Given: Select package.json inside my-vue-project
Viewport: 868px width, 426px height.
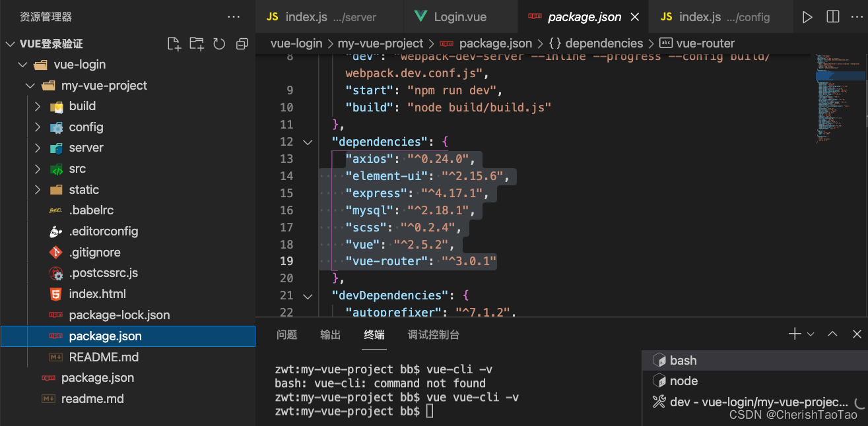Looking at the screenshot, I should [127, 336].
